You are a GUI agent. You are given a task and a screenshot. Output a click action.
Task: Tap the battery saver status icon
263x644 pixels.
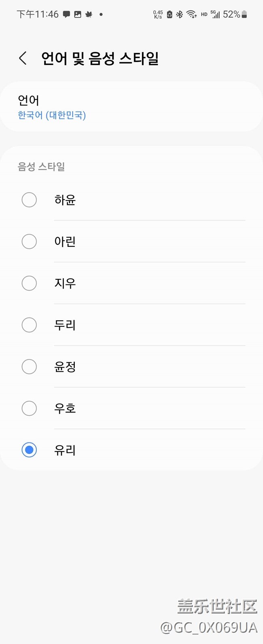170,15
